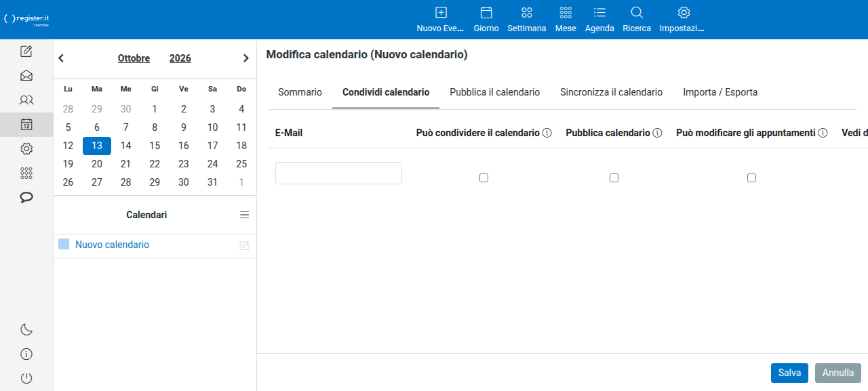Toggle dark mode moon icon
Screen dimensions: 868x391
pyautogui.click(x=26, y=330)
